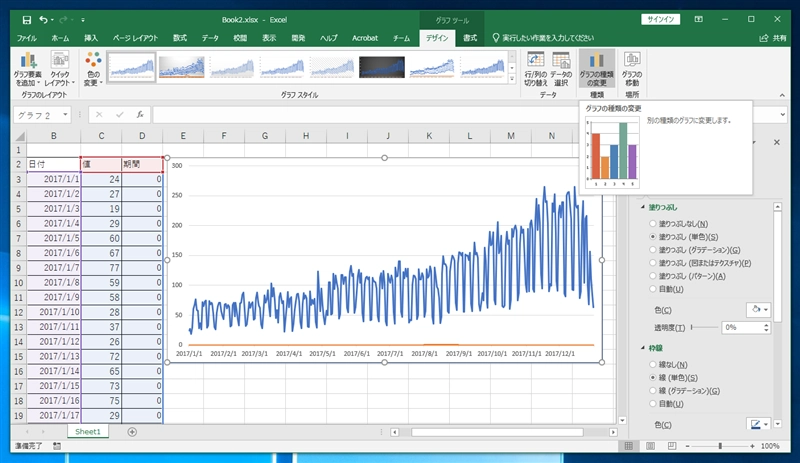Image resolution: width=800 pixels, height=463 pixels.
Task: Open Quick Access Toolbar customize dropdown
Action: click(x=83, y=20)
